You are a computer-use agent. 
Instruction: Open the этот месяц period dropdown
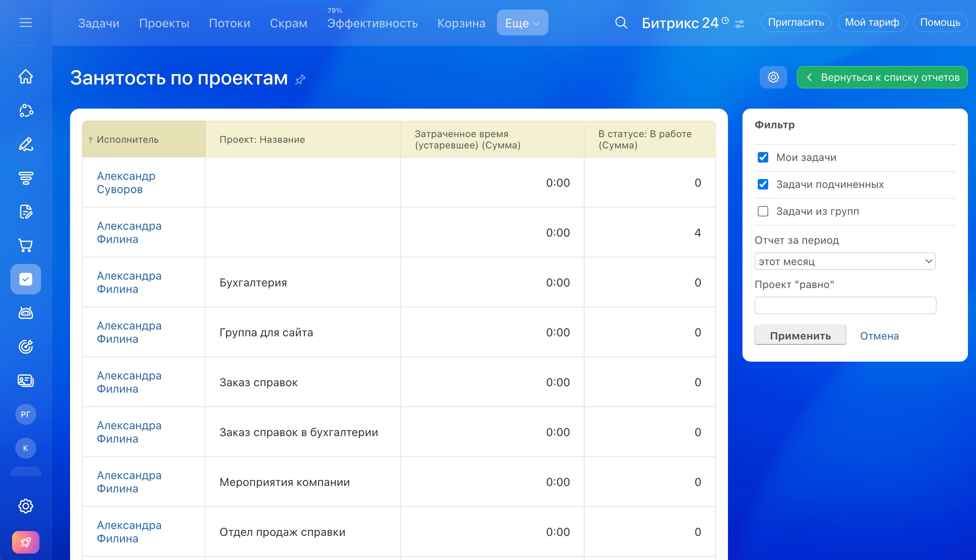coord(845,261)
